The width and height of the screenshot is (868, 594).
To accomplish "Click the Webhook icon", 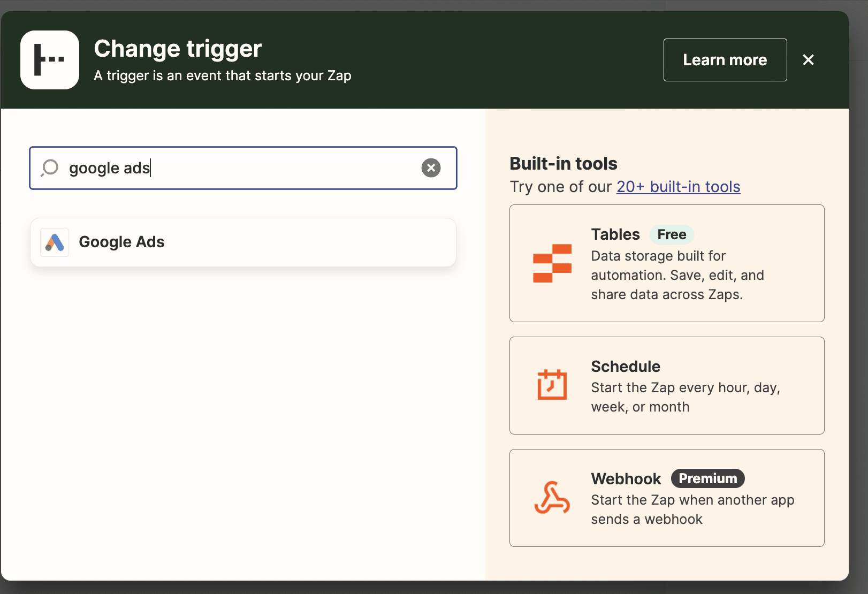I will click(x=552, y=498).
